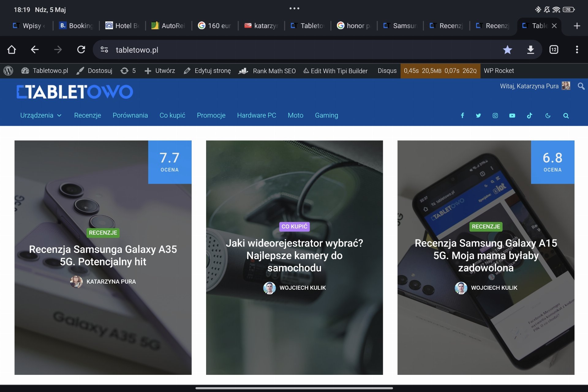Click the admin bar search magnifier
Screen dimensions: 588x392
pyautogui.click(x=581, y=86)
